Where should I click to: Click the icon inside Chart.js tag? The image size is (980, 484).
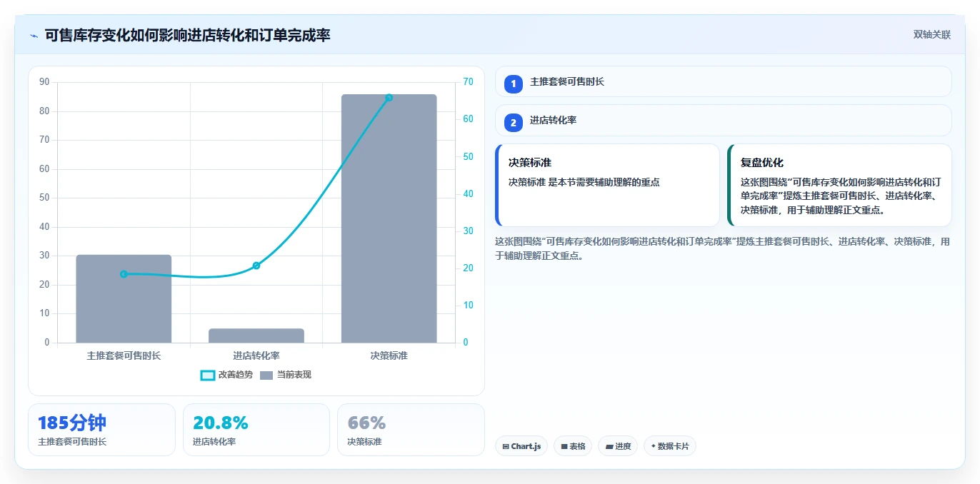[x=506, y=447]
